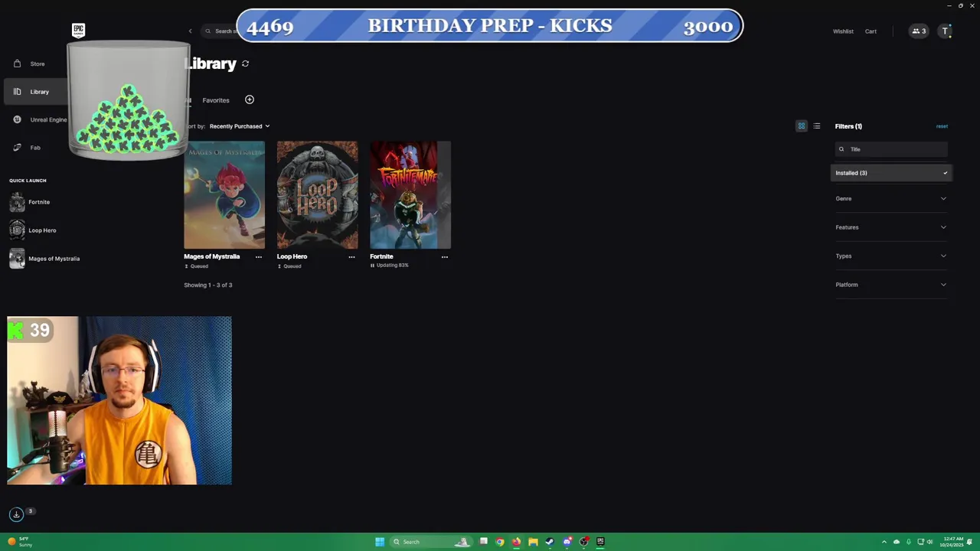
Task: Uncheck the Installed (3) filter
Action: pos(890,173)
